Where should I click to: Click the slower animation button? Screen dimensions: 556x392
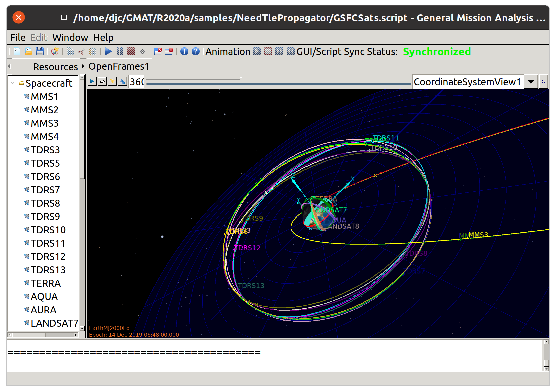[x=291, y=51]
